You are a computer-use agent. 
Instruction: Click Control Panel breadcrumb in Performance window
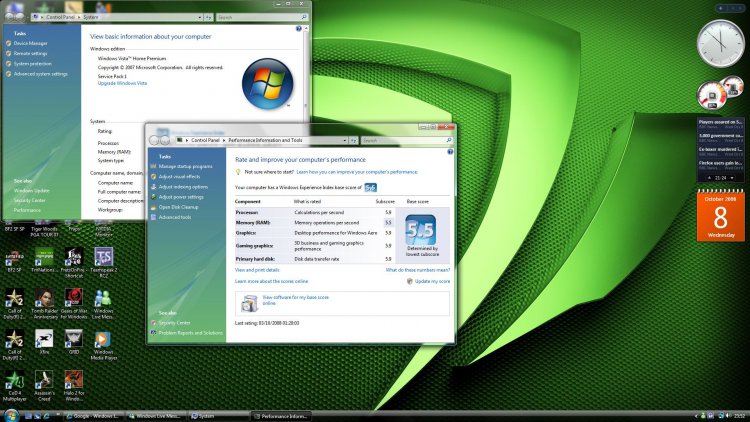[x=205, y=140]
